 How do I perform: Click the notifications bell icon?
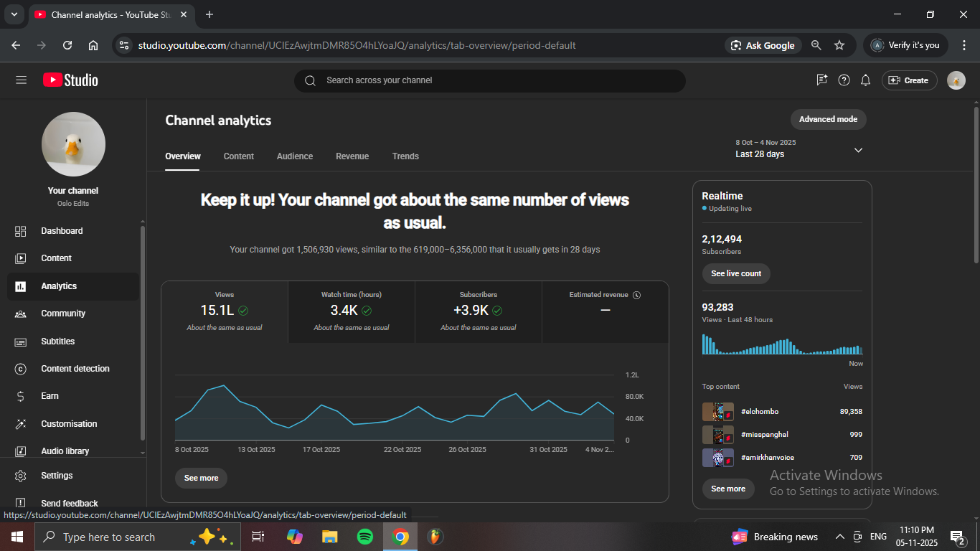point(866,80)
